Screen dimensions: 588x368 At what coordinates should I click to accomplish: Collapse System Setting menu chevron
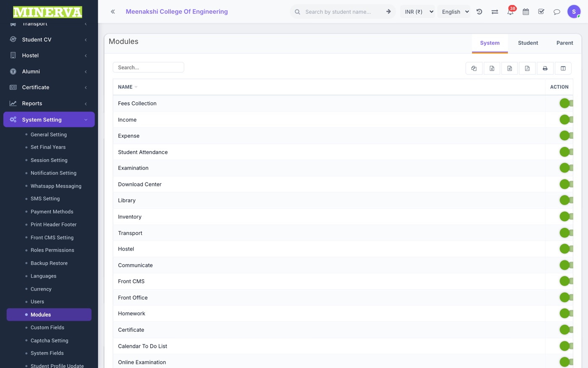[x=86, y=120]
